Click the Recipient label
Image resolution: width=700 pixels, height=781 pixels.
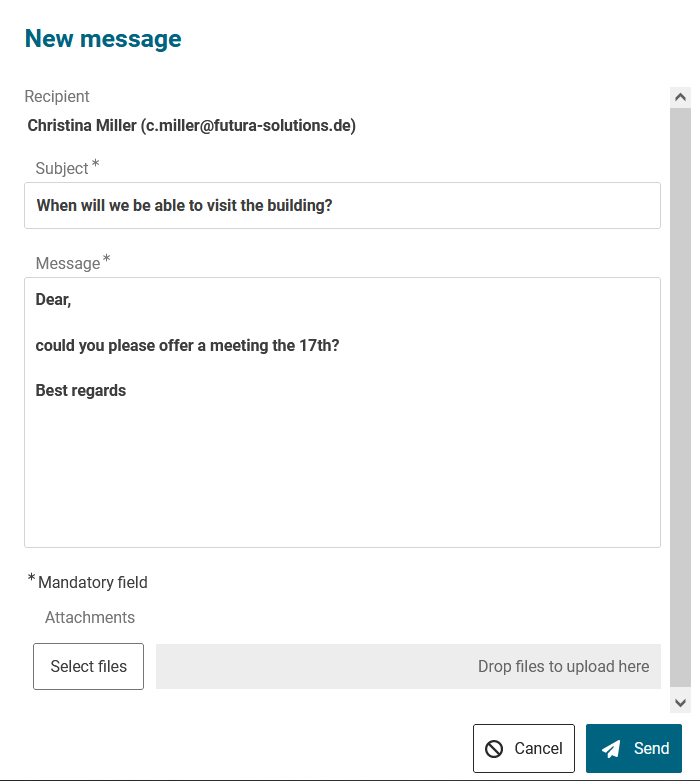tap(57, 97)
